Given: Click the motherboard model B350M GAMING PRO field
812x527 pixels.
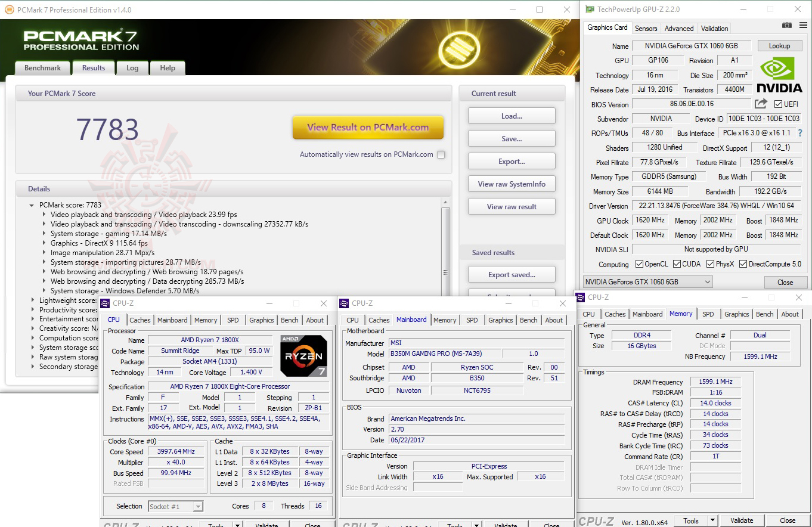Looking at the screenshot, I should (445, 354).
